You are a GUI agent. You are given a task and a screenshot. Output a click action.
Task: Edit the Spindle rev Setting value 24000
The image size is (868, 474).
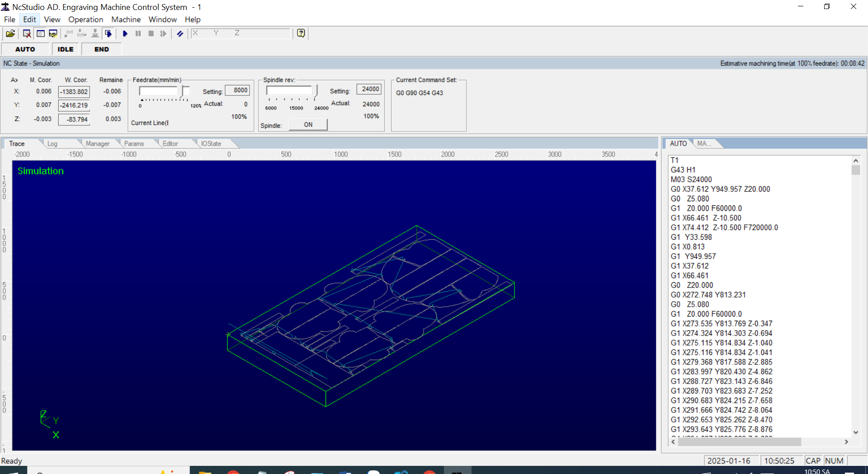(x=369, y=89)
